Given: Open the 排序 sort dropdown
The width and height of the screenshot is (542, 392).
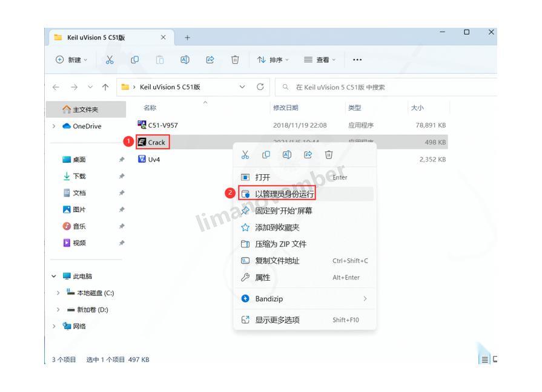Looking at the screenshot, I should [x=273, y=60].
